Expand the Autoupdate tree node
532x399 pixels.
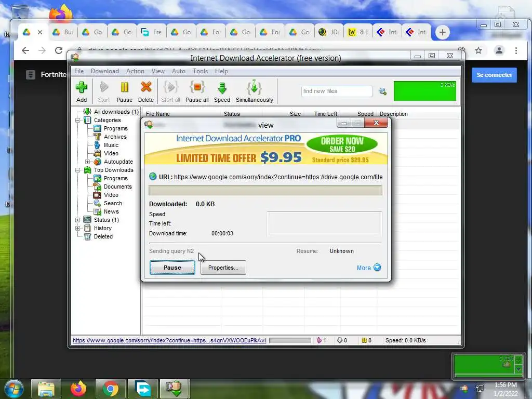pos(87,162)
